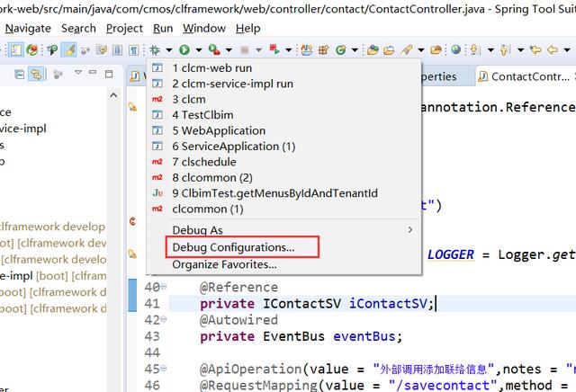Maximize the Package Explorer view
This screenshot has width=576, height=392.
point(109,74)
